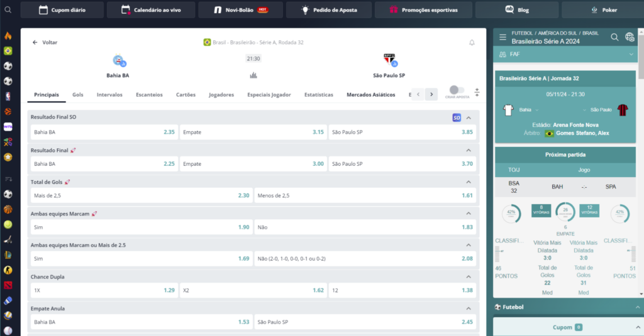Bet on Bahia BA at 2.35 odds

(104, 132)
